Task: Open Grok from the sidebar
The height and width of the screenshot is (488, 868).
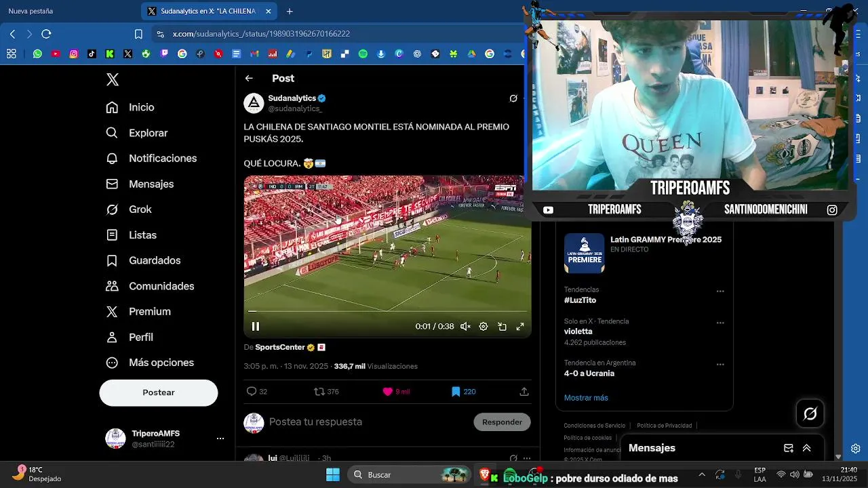Action: (x=129, y=209)
